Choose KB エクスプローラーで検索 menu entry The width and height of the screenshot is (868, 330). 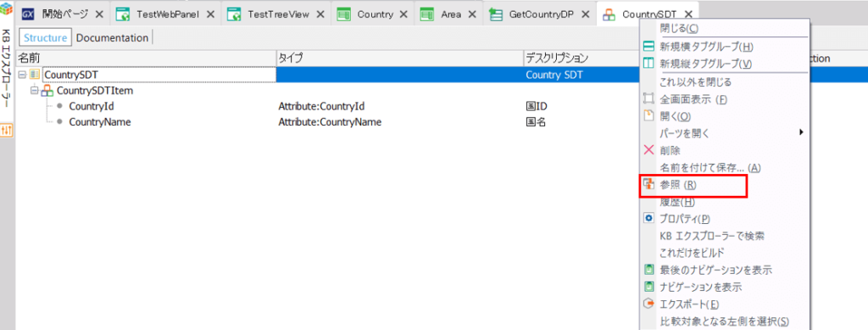tap(725, 236)
